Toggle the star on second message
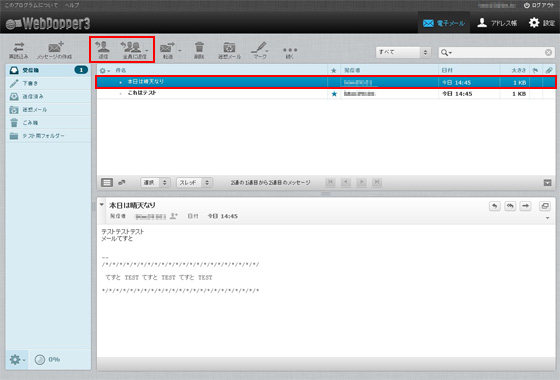560x380 pixels. tap(334, 94)
